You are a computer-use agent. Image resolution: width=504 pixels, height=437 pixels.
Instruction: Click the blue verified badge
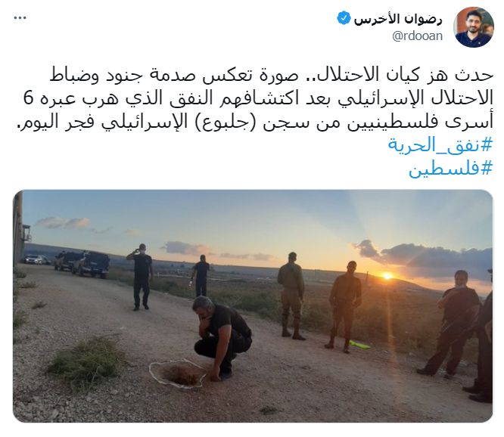tap(344, 18)
